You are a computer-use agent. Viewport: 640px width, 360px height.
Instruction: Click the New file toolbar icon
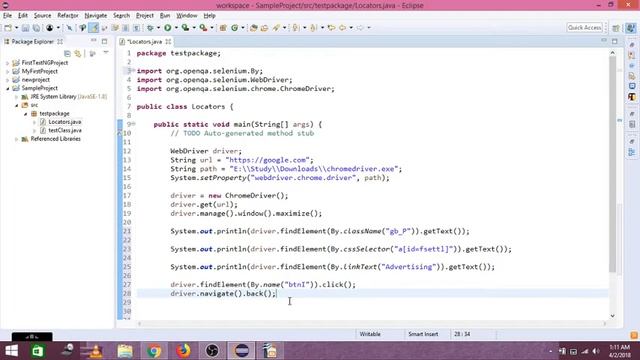[8, 28]
